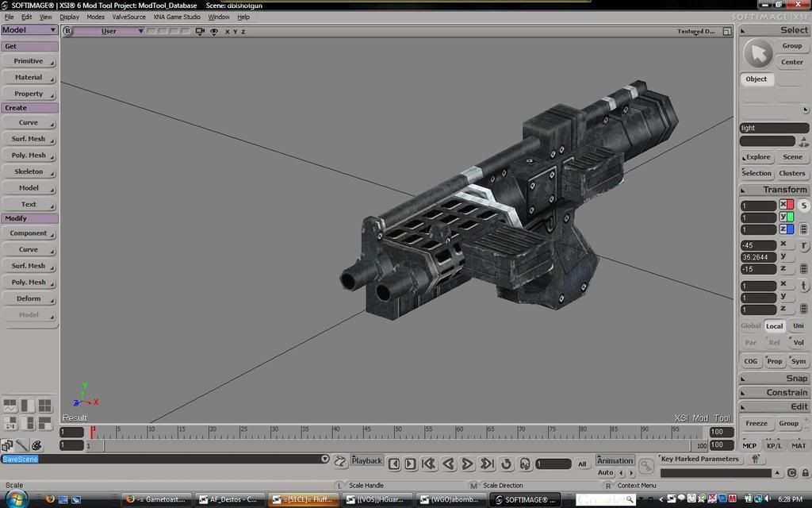The image size is (812, 508).
Task: Activate the Translate t tool icon
Action: tap(804, 286)
